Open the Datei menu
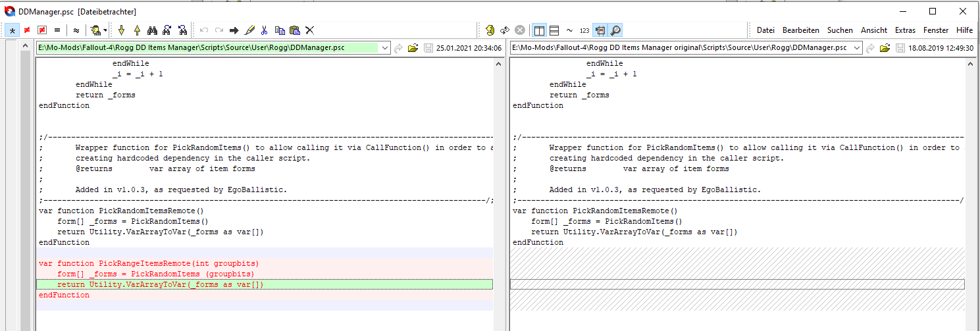 pyautogui.click(x=765, y=30)
